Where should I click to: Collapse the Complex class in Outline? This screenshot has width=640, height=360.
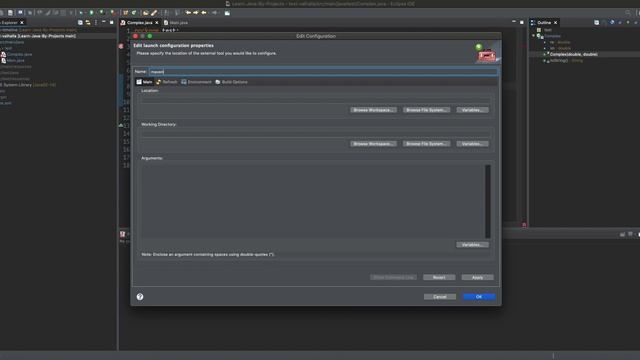click(533, 36)
